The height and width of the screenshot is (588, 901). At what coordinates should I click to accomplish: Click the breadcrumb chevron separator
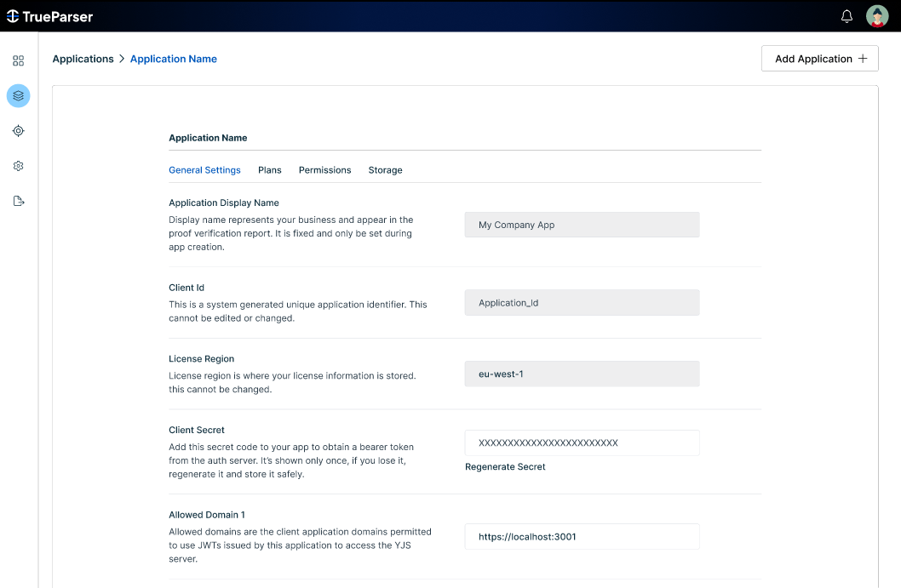122,60
